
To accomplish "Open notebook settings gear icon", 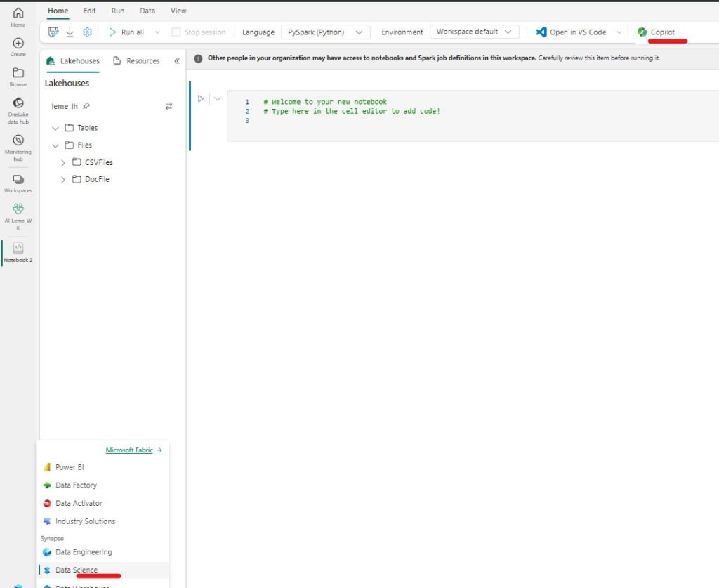I will click(87, 32).
